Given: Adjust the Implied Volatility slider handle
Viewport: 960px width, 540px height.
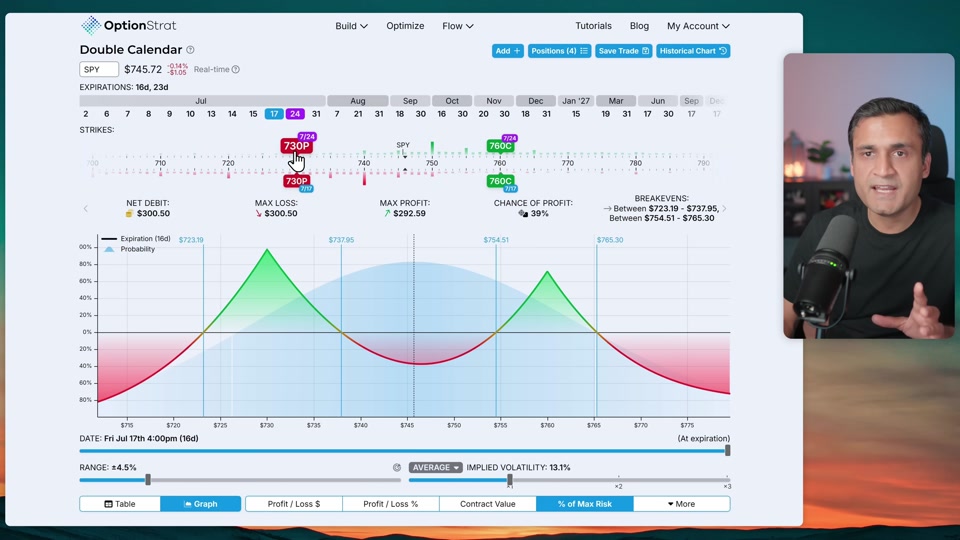Looking at the screenshot, I should click(x=510, y=480).
